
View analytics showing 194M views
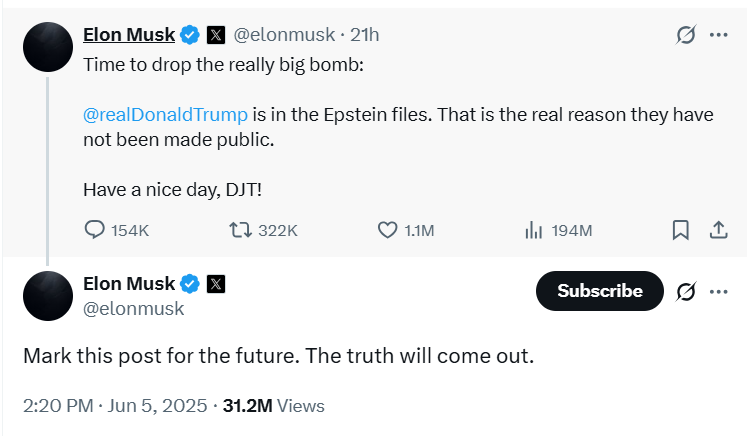[534, 230]
